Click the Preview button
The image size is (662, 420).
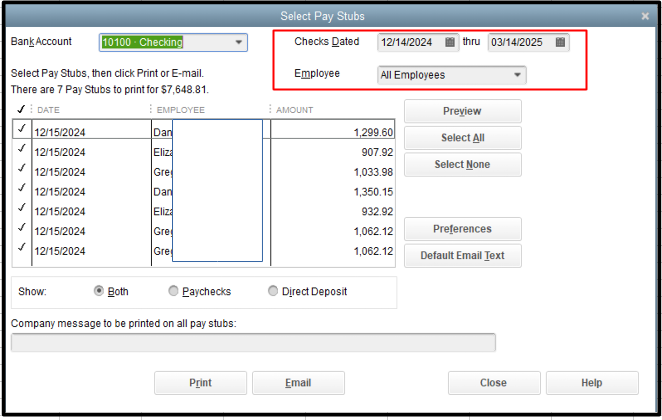click(463, 111)
